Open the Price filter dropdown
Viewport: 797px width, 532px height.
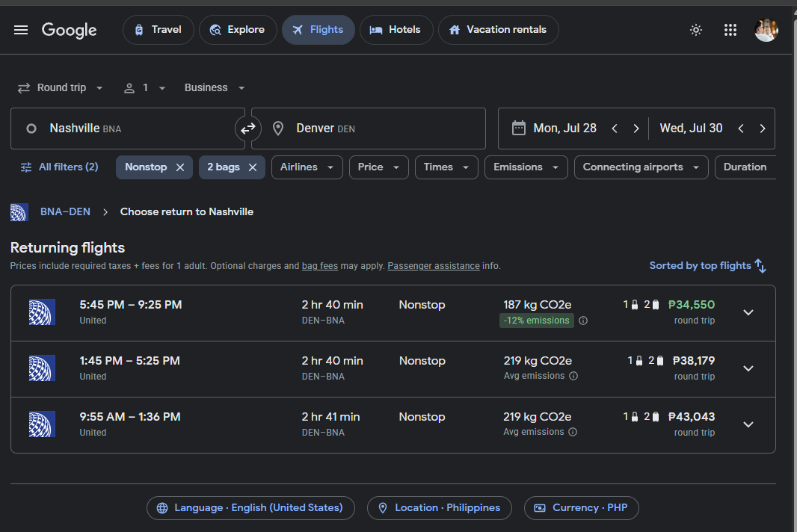(378, 167)
